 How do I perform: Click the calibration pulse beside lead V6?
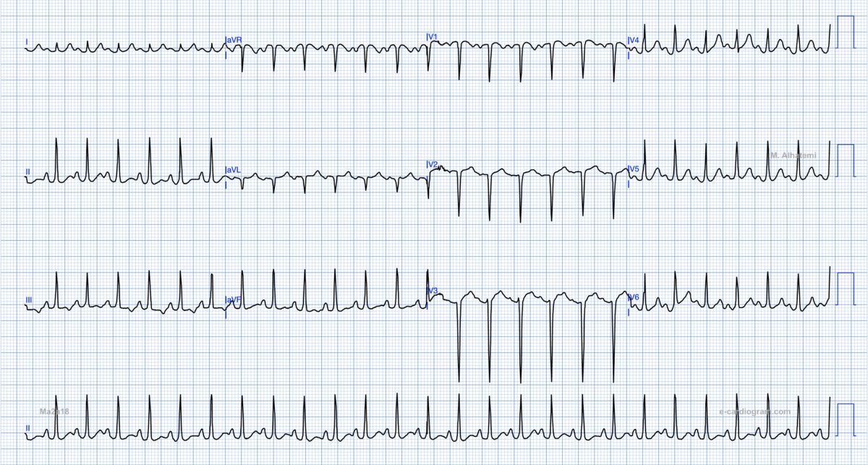pyautogui.click(x=845, y=289)
